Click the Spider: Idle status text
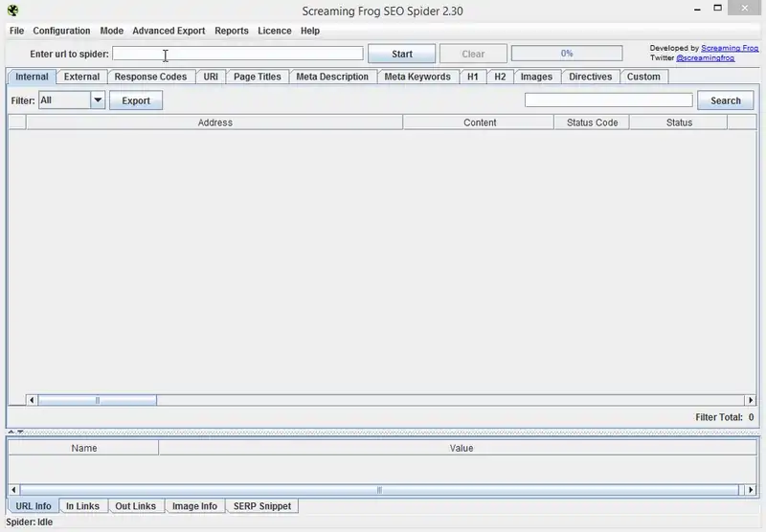Viewport: 766px width, 532px height. (30, 522)
